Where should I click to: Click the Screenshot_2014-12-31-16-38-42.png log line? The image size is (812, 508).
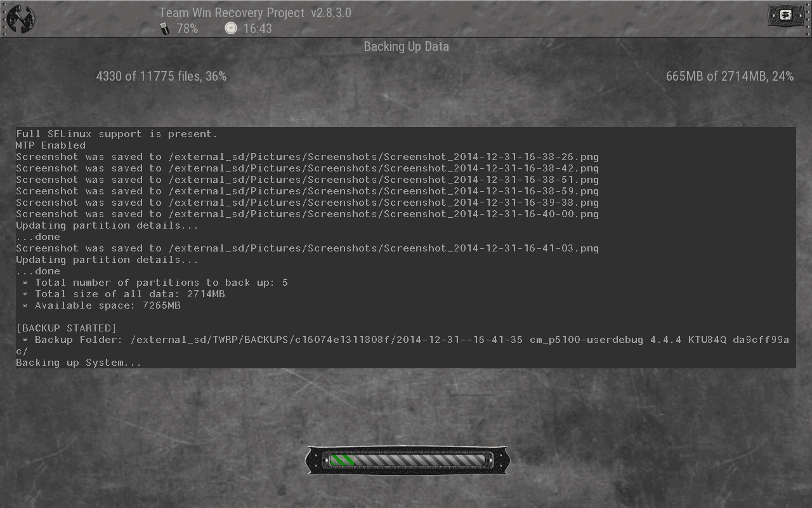307,168
